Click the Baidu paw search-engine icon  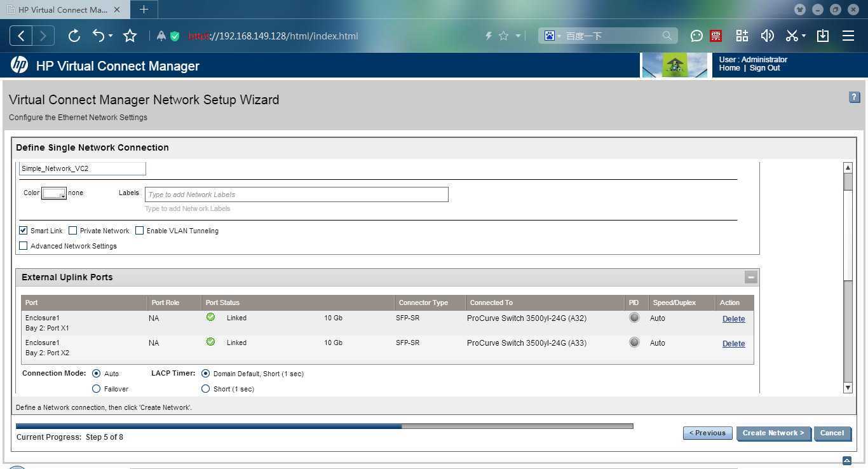coord(550,36)
